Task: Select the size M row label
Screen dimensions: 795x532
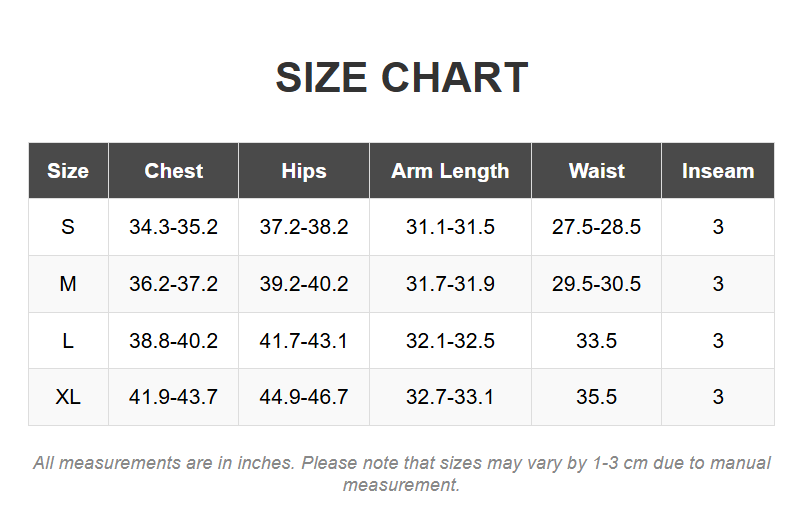Action: click(68, 284)
